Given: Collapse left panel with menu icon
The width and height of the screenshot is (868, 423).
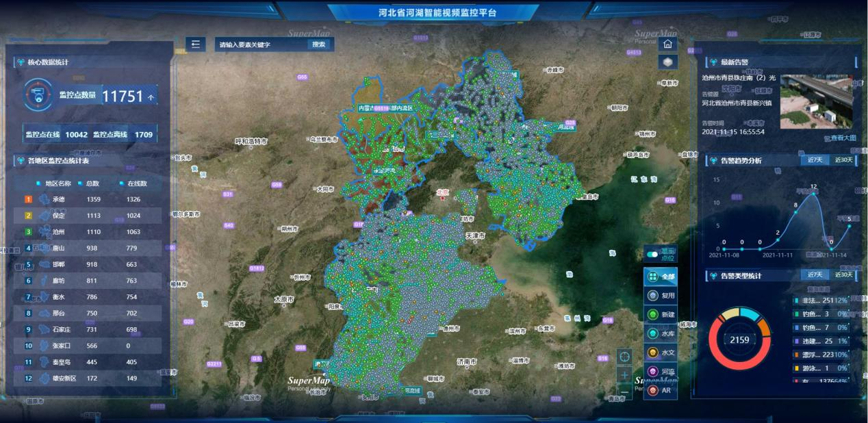Looking at the screenshot, I should [x=195, y=44].
